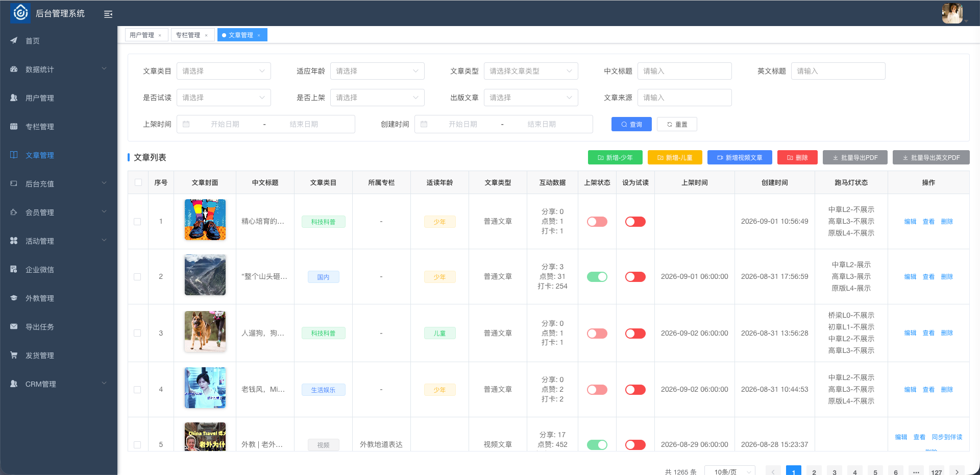
Task: Click the 企业微信 sidebar icon
Action: [x=14, y=270]
